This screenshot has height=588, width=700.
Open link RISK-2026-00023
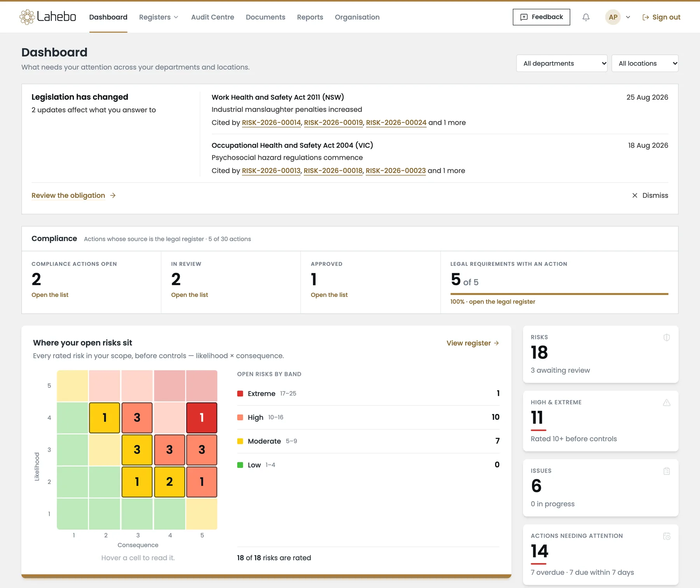pyautogui.click(x=395, y=171)
